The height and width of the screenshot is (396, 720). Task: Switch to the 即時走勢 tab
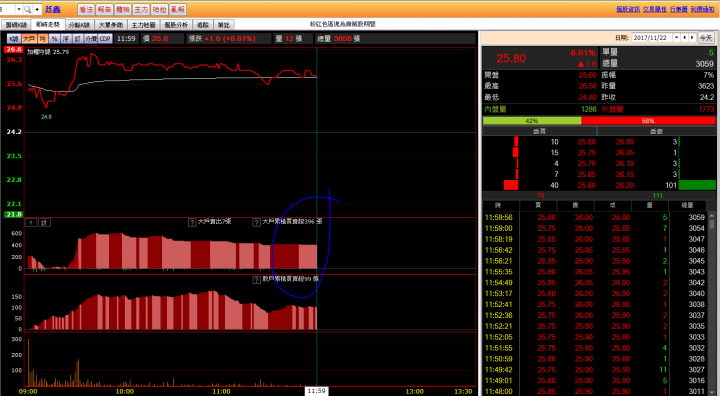(48, 25)
